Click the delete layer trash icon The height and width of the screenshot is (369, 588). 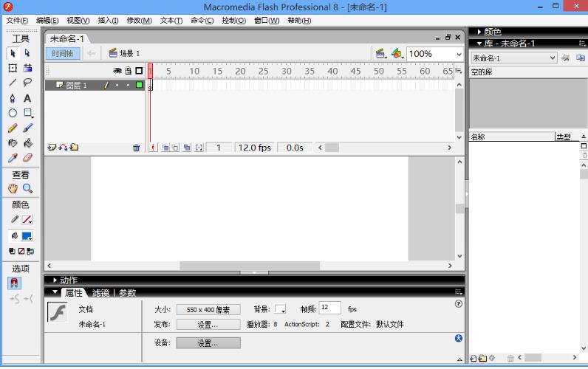point(136,148)
